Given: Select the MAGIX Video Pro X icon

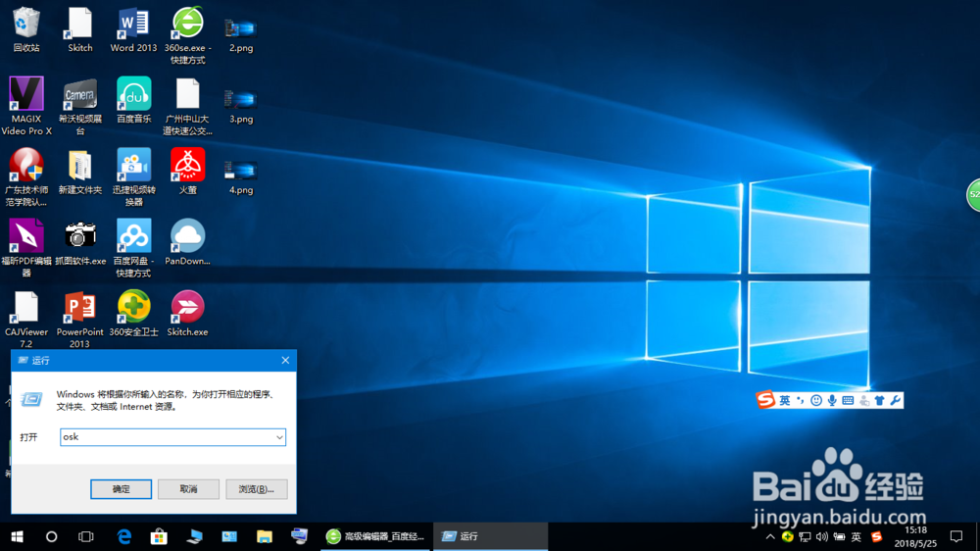Looking at the screenshot, I should tap(26, 94).
